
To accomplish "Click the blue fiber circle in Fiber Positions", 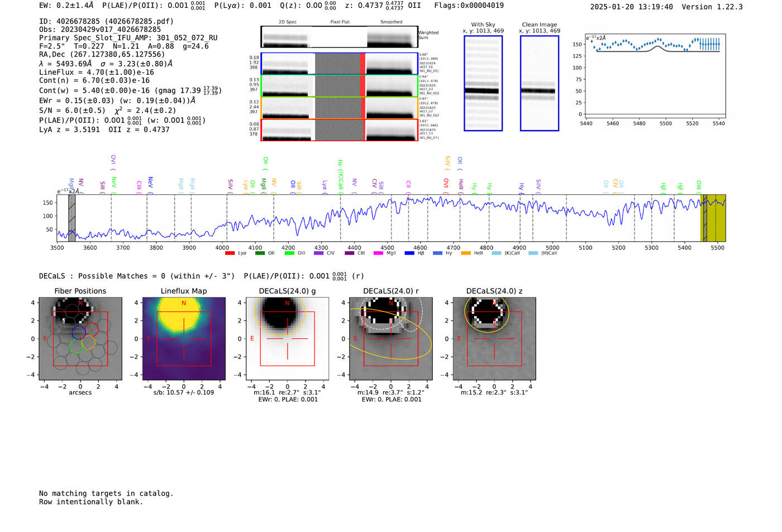I will point(79,333).
